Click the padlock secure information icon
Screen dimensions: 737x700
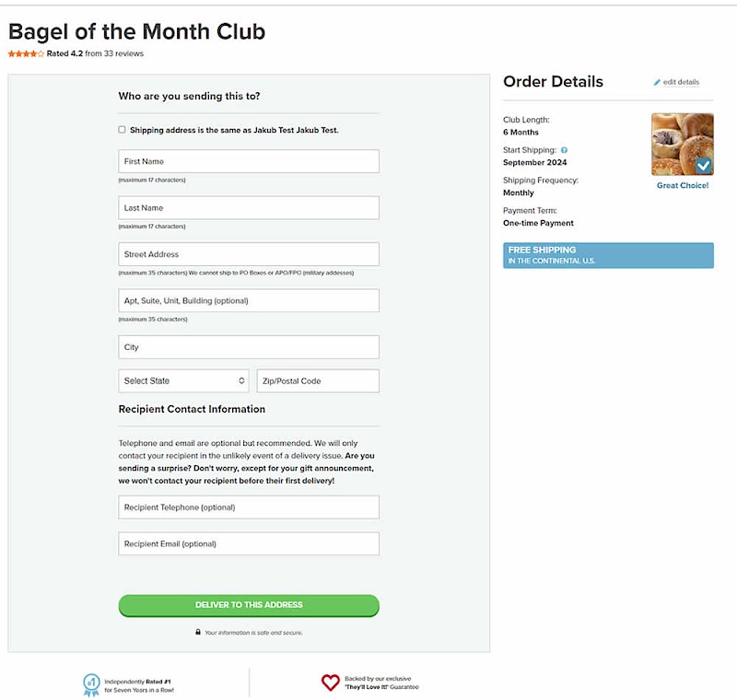pos(198,632)
